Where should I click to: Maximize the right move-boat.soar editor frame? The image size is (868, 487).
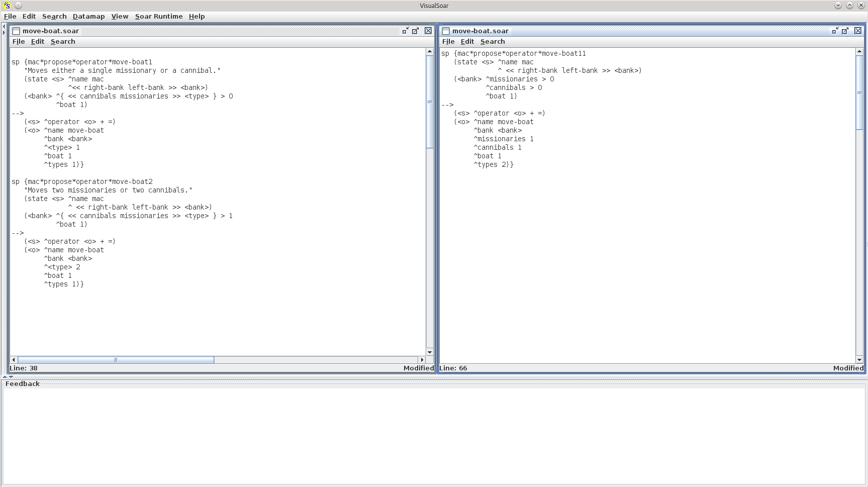click(845, 31)
